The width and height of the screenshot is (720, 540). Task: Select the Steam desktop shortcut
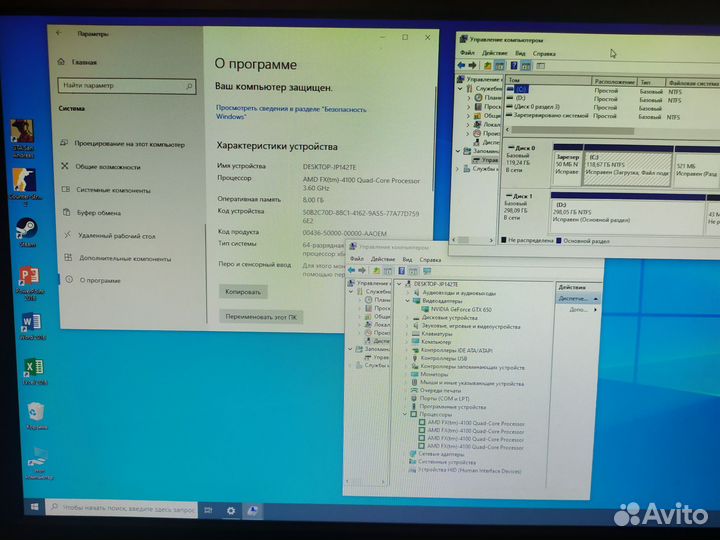[27, 232]
